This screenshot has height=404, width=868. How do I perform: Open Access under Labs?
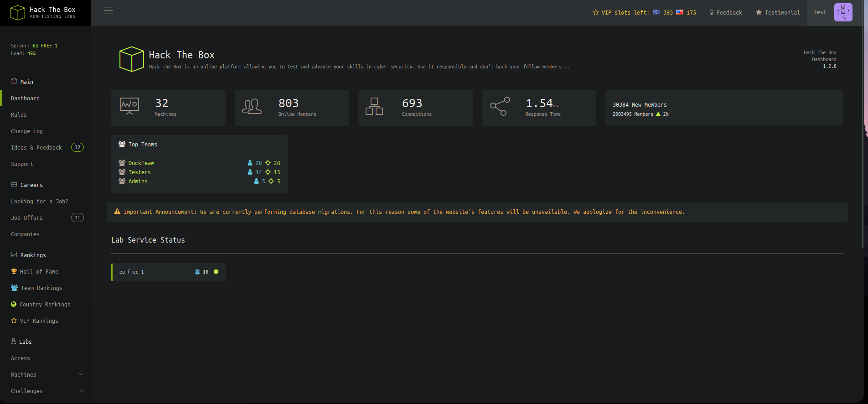point(20,358)
